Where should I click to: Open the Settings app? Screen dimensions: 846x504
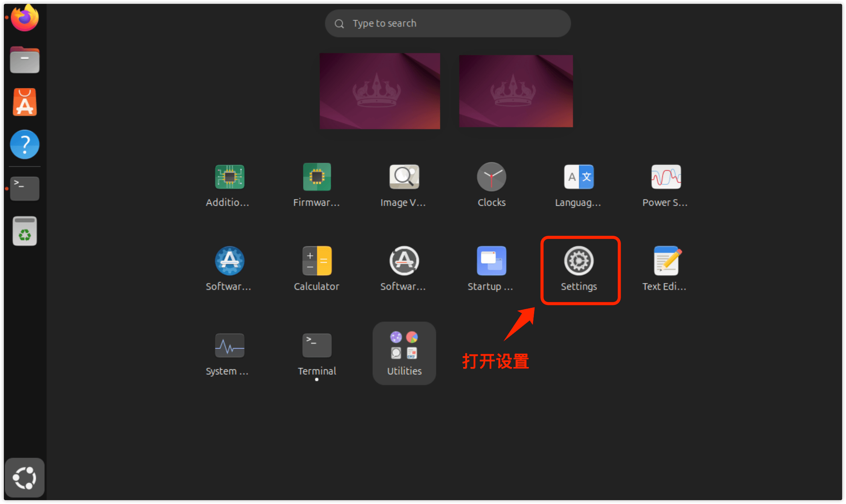[579, 261]
